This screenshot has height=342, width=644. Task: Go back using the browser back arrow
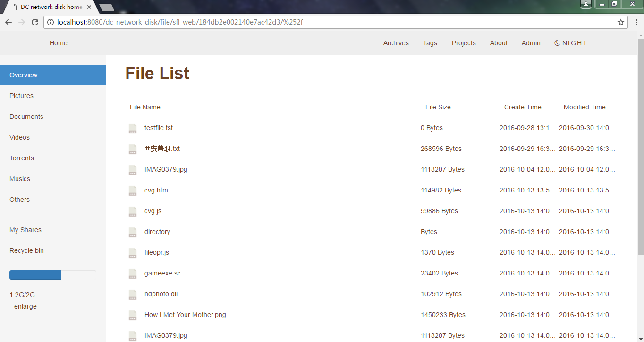point(8,22)
